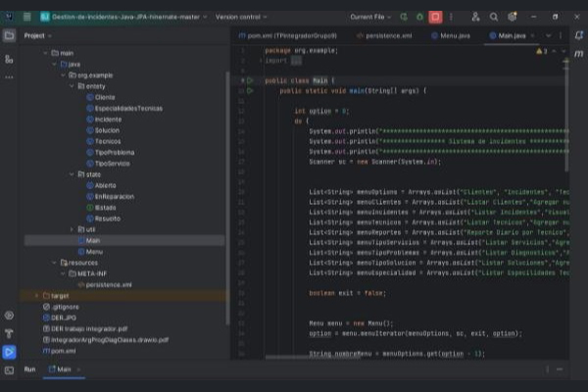Image resolution: width=588 pixels, height=392 pixels.
Task: Open the EnReparacion class
Action: coord(114,197)
